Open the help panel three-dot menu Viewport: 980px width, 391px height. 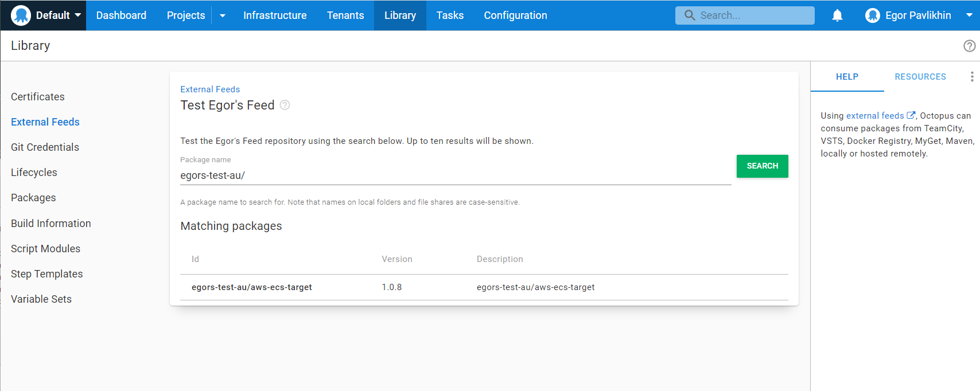[971, 77]
